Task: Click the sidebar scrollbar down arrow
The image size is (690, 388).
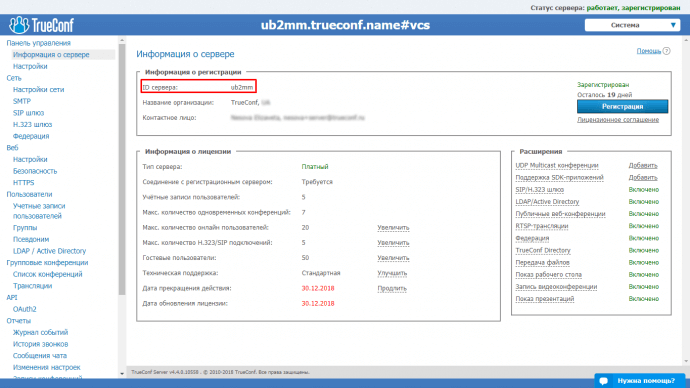Action: point(122,374)
